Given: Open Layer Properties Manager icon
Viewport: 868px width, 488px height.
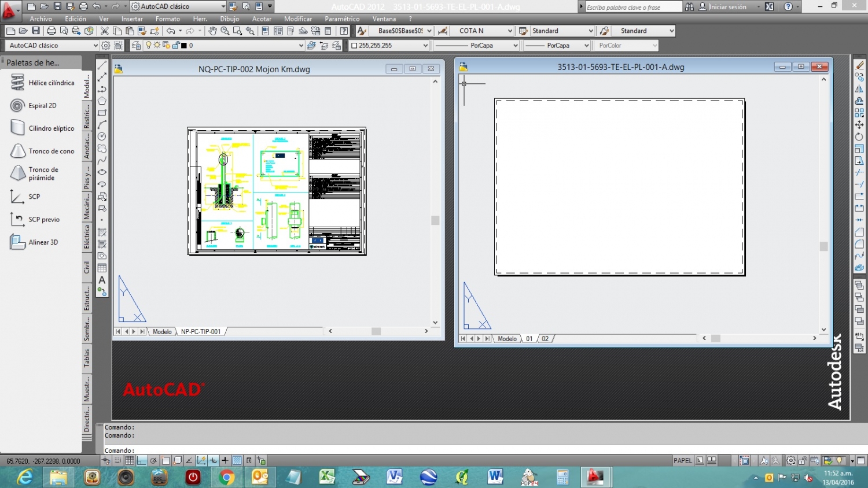Looking at the screenshot, I should 137,45.
